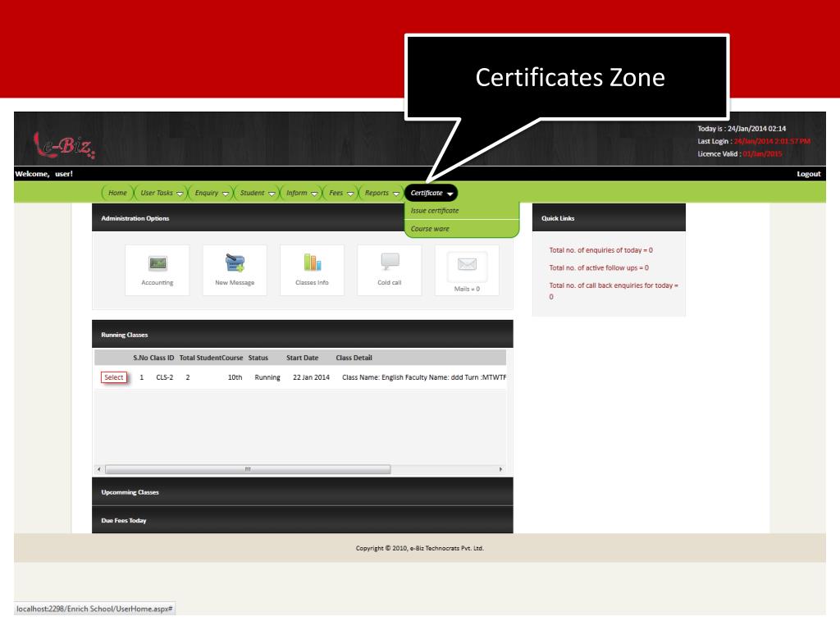Click the New Message basket icon
Image resolution: width=840 pixels, height=630 pixels.
click(235, 262)
